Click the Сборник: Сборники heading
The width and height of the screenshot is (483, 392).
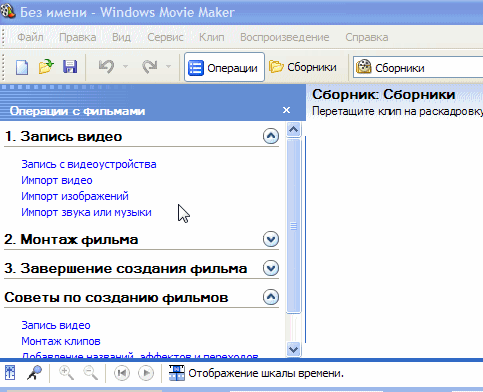pos(384,94)
